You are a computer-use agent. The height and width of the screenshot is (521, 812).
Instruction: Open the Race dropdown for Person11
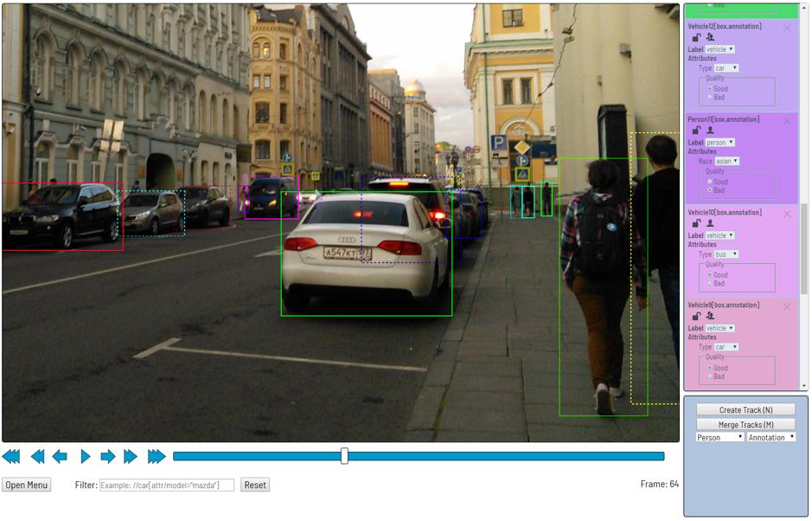(727, 161)
